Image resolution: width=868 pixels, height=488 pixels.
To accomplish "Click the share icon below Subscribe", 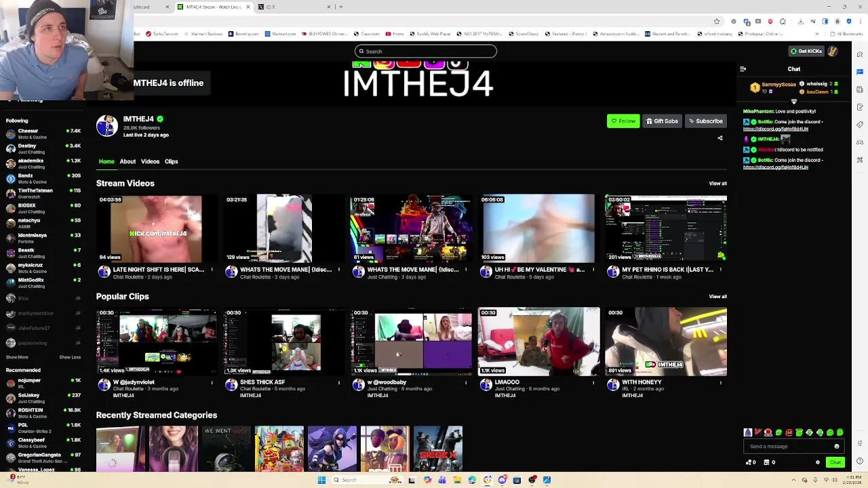I will pos(720,138).
